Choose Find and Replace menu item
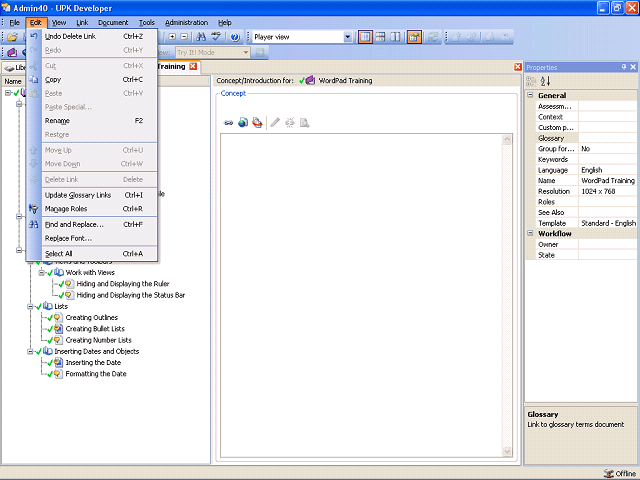Screen dimensions: 640x480 pyautogui.click(x=92, y=224)
